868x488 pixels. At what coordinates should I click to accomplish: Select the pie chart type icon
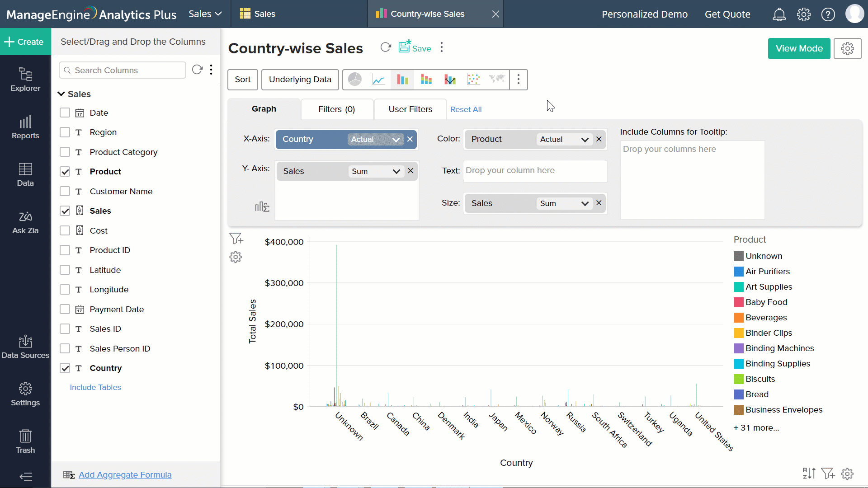355,80
